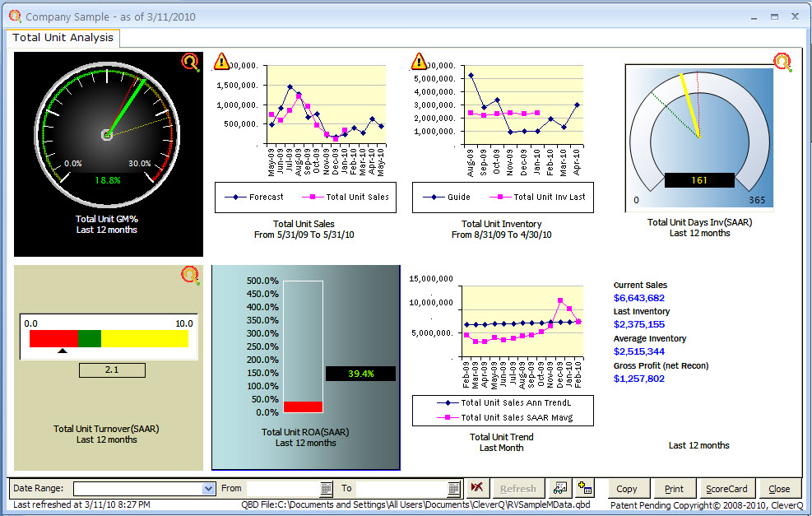Click the magnifier icon on GM% gauge

pos(190,63)
